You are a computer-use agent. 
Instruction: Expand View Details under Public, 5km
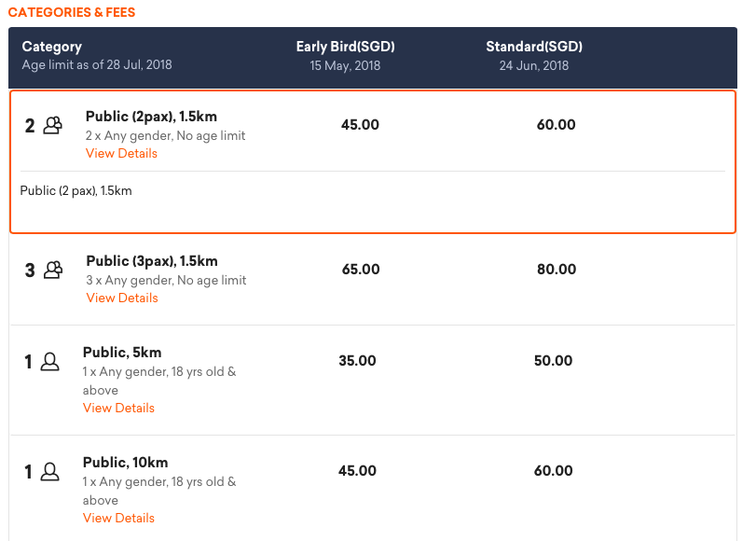(x=118, y=408)
